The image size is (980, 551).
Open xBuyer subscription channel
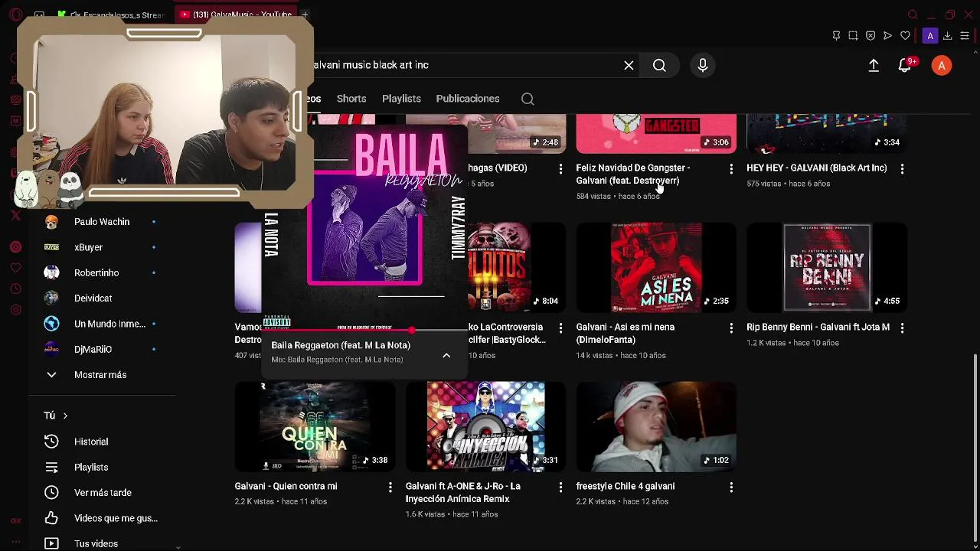[x=102, y=247]
